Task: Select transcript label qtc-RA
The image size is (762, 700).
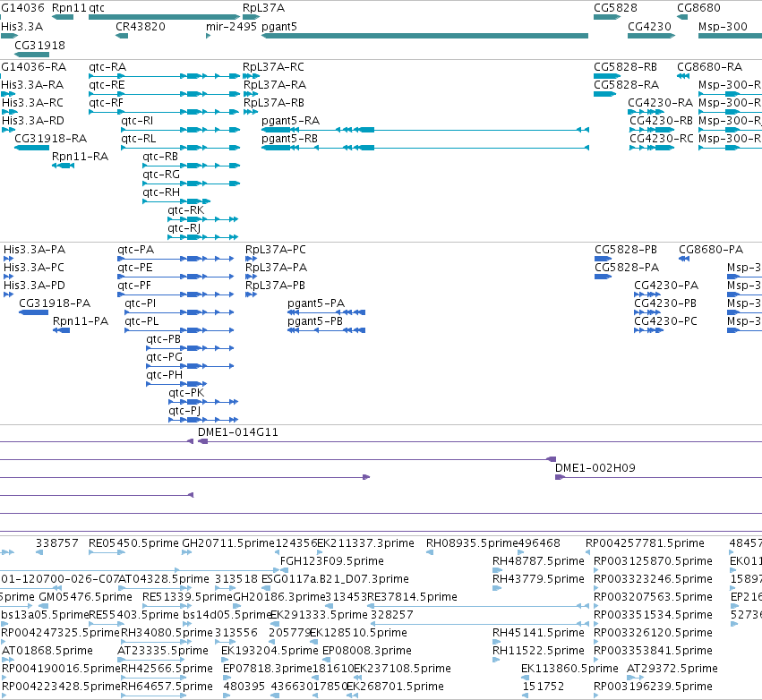Action: pyautogui.click(x=107, y=67)
